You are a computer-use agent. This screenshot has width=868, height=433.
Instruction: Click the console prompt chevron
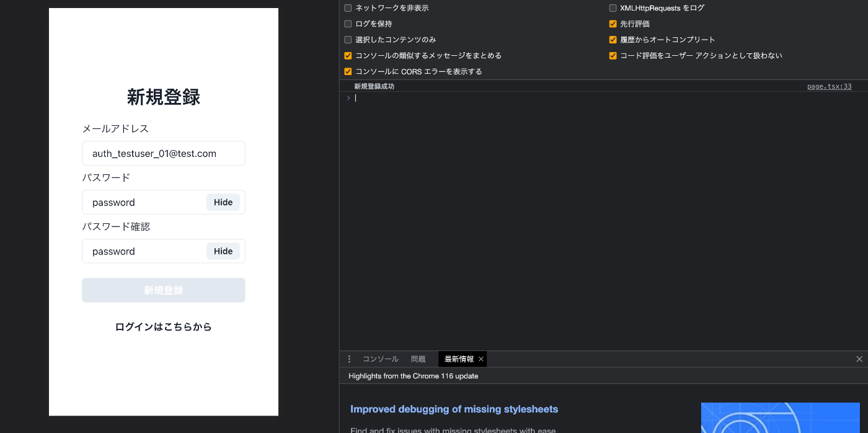[348, 98]
